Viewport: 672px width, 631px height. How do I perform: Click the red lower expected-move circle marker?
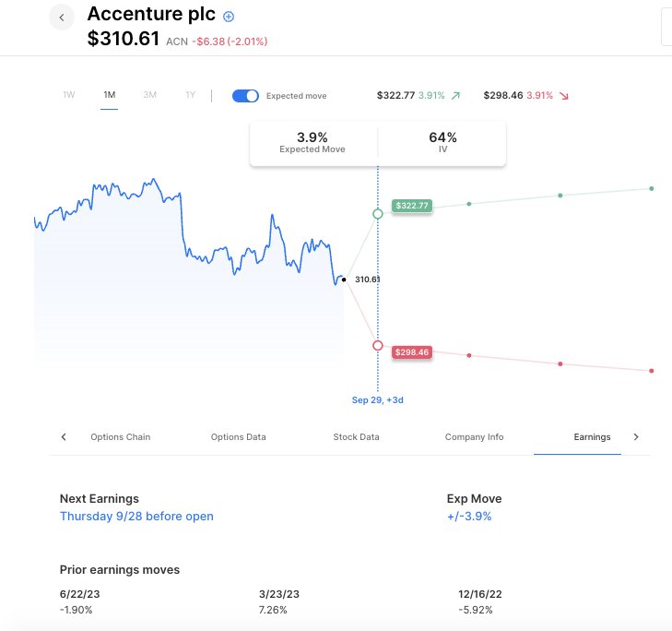click(x=377, y=345)
